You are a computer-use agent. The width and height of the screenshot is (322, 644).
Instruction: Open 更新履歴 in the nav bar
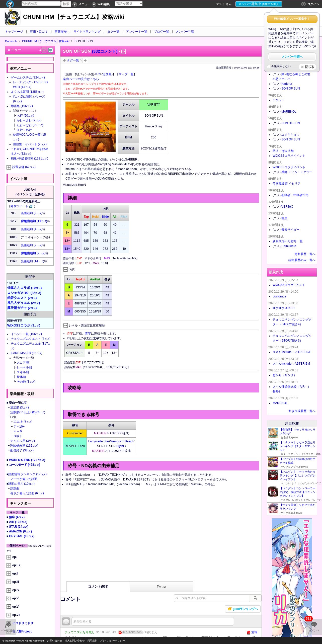tap(61, 32)
